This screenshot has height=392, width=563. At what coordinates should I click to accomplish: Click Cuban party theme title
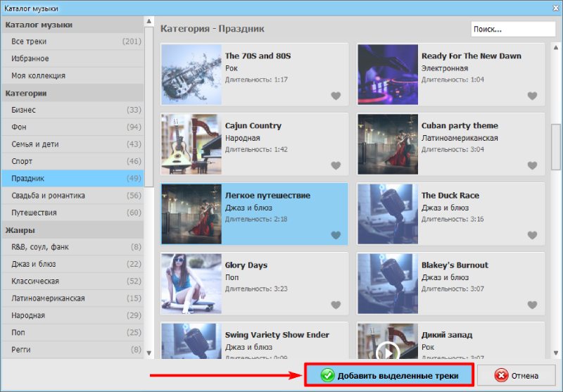[460, 126]
